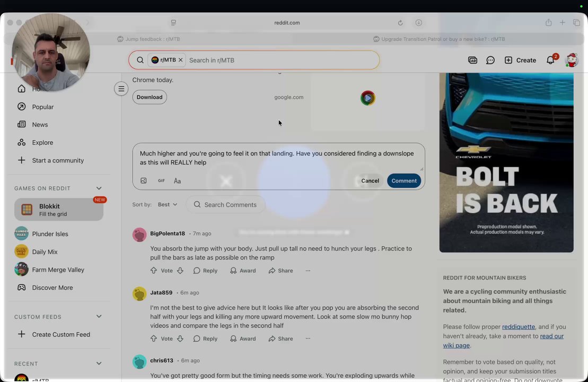Remove the r/MTB search filter chip
588x382 pixels.
(180, 60)
